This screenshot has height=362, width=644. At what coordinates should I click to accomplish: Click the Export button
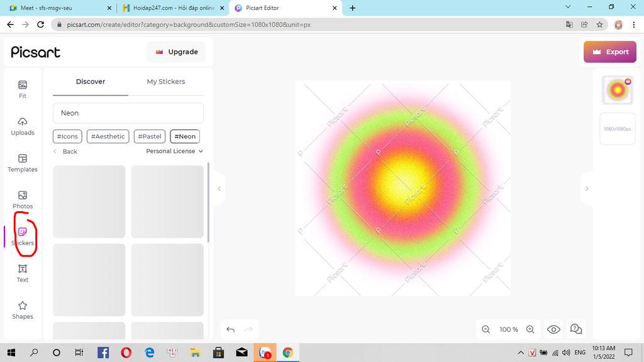click(x=610, y=52)
